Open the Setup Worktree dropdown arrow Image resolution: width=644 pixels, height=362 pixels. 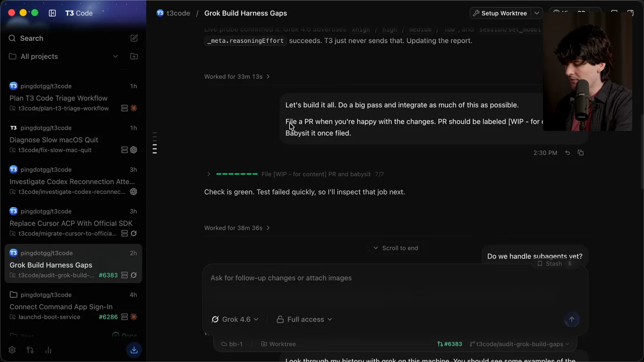point(537,13)
